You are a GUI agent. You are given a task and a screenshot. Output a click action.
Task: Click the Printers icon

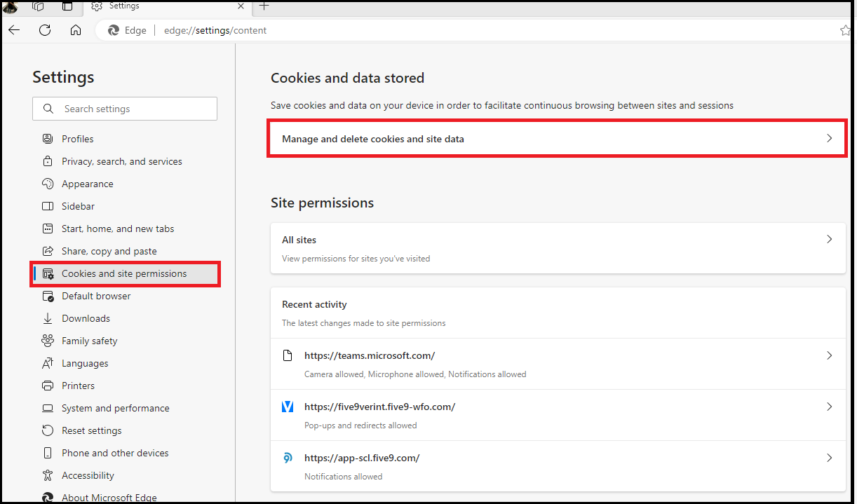[x=48, y=386]
